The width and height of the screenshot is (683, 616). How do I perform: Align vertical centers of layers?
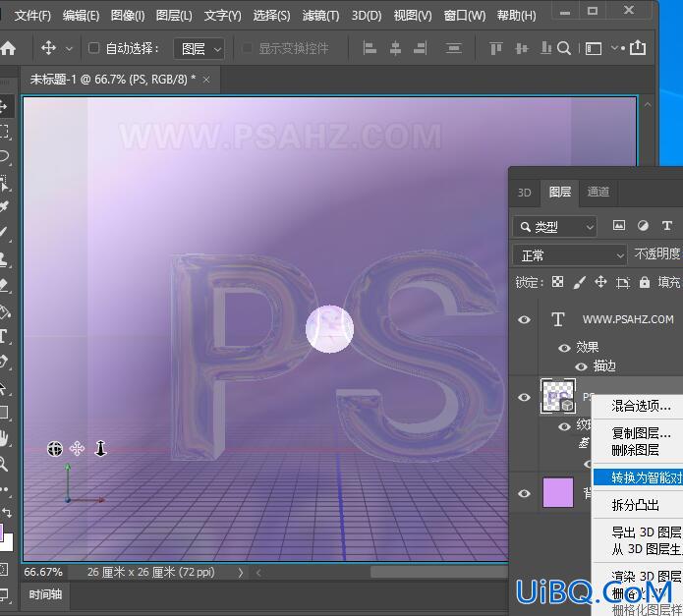522,48
